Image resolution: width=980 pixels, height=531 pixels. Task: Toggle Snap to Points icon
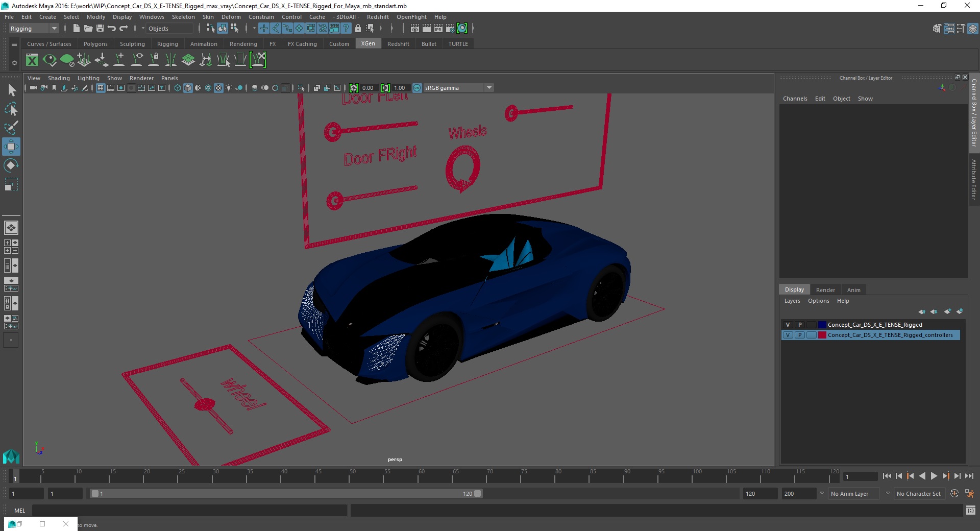pyautogui.click(x=287, y=29)
